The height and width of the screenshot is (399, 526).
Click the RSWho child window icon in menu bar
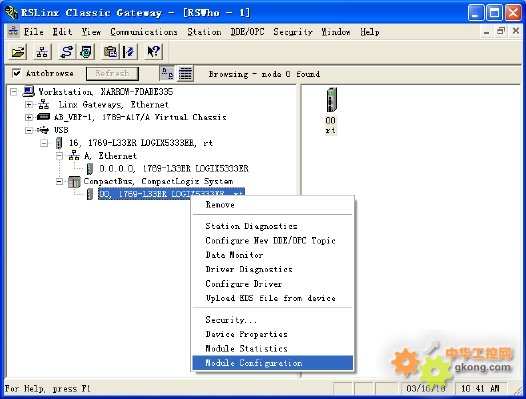pos(13,31)
